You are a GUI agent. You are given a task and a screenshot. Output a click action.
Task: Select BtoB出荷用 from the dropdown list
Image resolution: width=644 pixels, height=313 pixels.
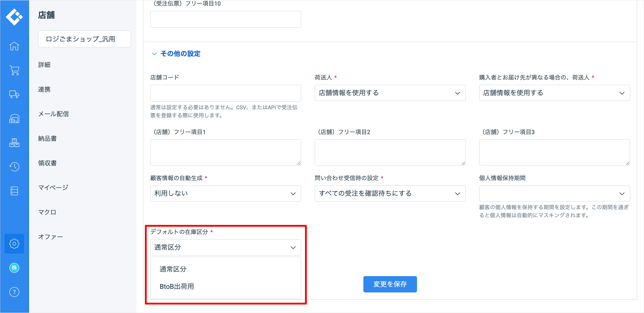tap(177, 286)
